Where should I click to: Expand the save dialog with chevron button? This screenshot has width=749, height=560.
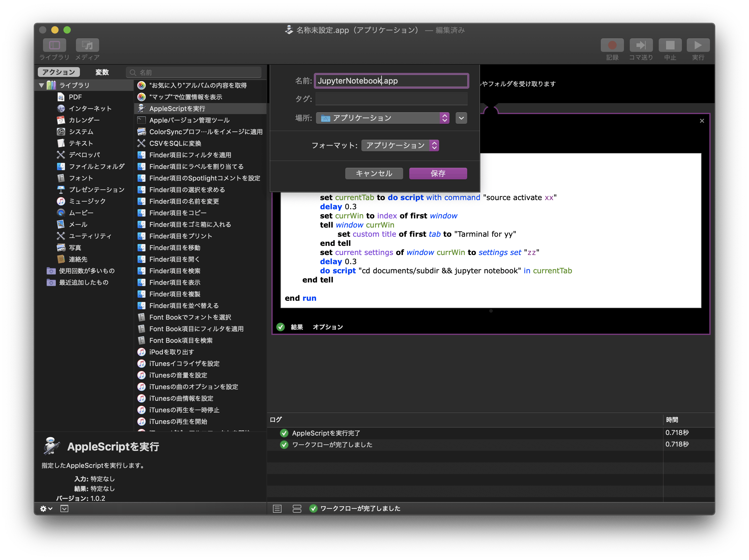click(461, 118)
